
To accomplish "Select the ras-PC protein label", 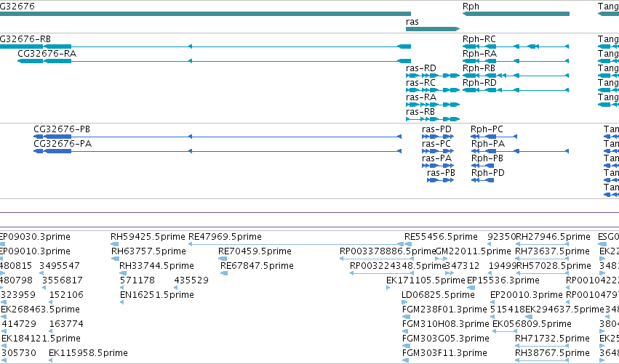I will pos(436,144).
